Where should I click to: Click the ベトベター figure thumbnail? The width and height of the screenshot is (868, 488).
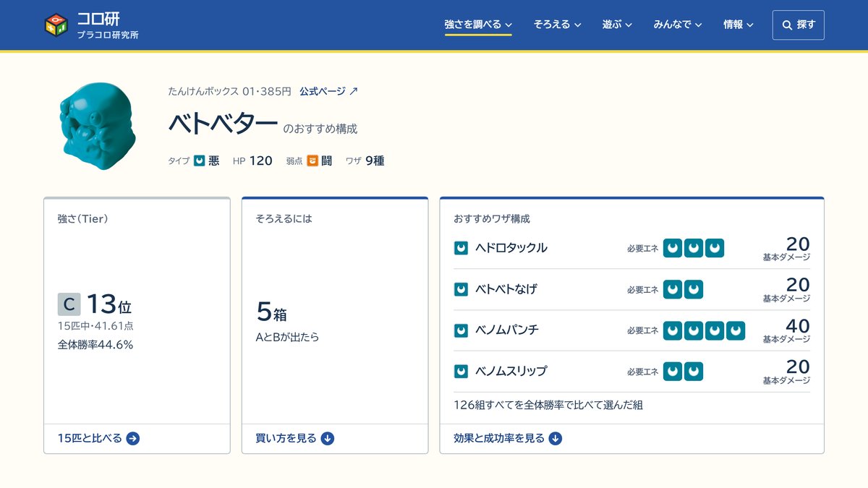point(97,127)
